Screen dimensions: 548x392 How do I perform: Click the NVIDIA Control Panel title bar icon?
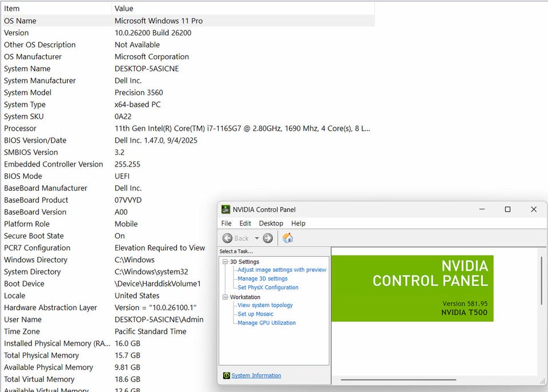(x=226, y=209)
